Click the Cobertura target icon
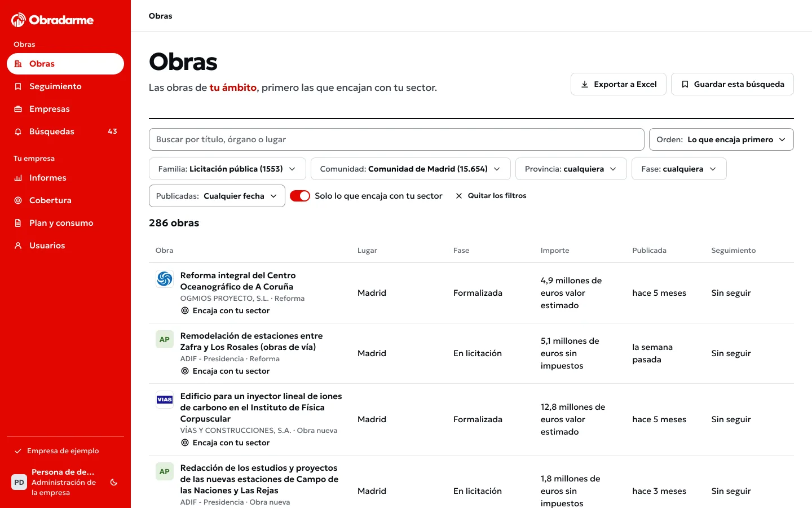The width and height of the screenshot is (812, 508). 18,200
